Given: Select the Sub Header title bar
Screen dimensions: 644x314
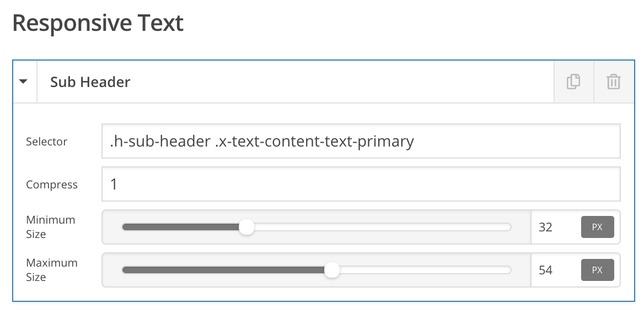Looking at the screenshot, I should pos(296,82).
